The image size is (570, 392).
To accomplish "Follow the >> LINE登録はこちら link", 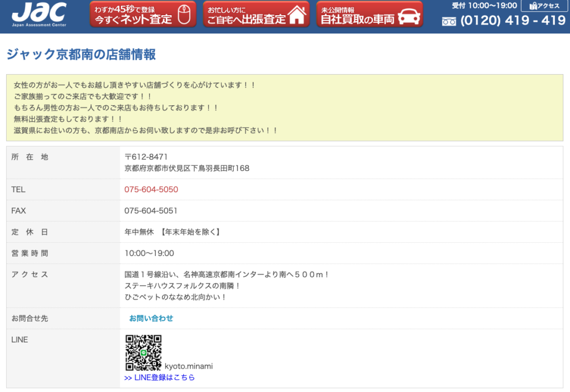I will click(x=160, y=378).
